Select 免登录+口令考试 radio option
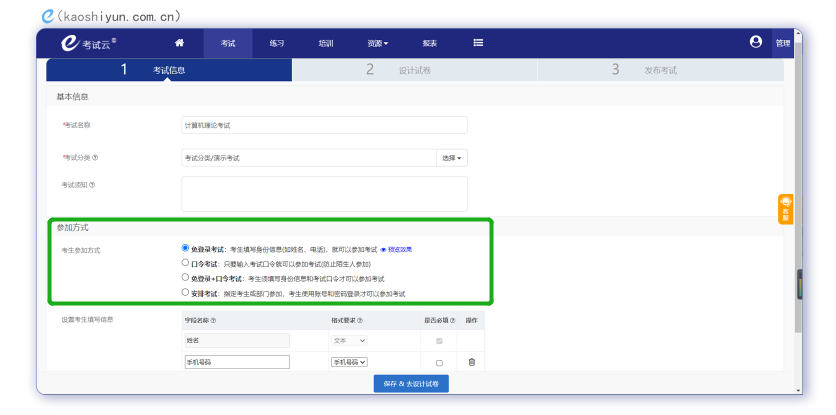Viewport: 836px width, 415px height. pos(185,277)
